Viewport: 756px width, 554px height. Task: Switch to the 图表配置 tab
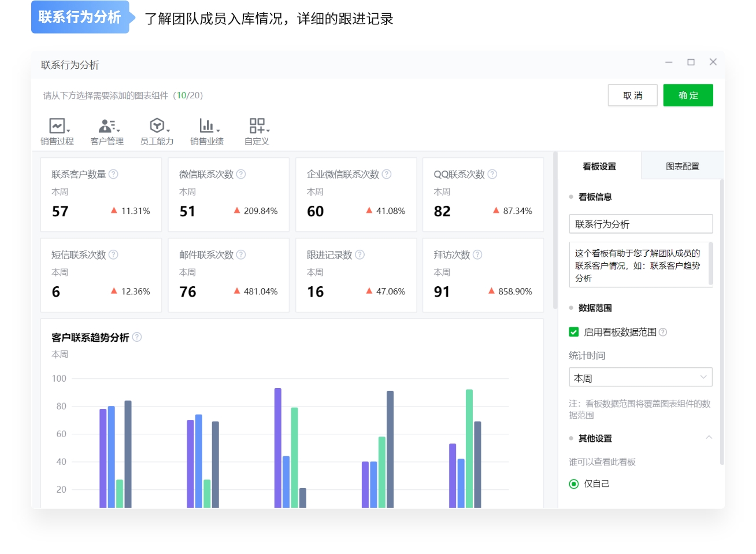[x=682, y=166]
